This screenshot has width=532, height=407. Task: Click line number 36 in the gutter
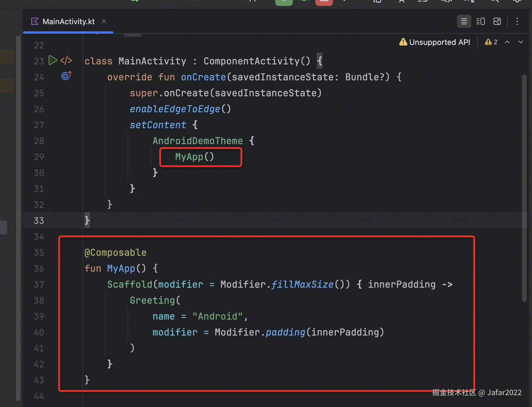click(39, 268)
